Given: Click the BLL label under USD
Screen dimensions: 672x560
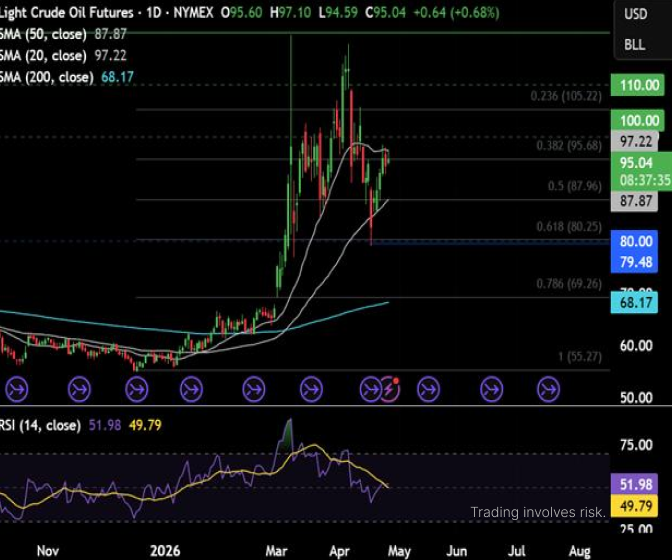Looking at the screenshot, I should 634,45.
